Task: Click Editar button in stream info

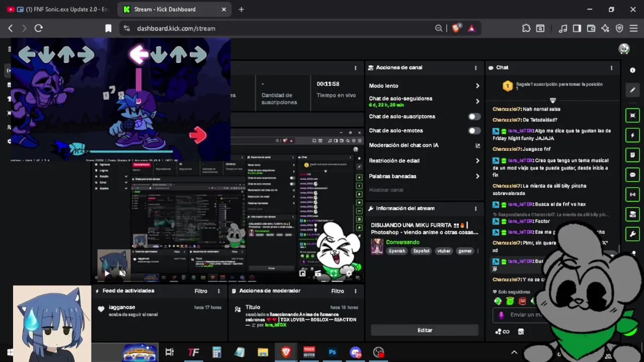Action: point(425,330)
